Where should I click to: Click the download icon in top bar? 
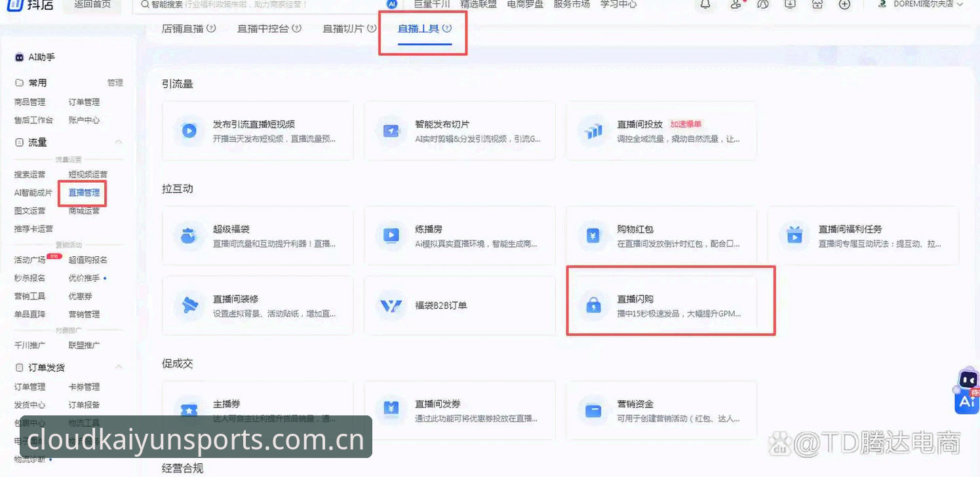[x=790, y=4]
